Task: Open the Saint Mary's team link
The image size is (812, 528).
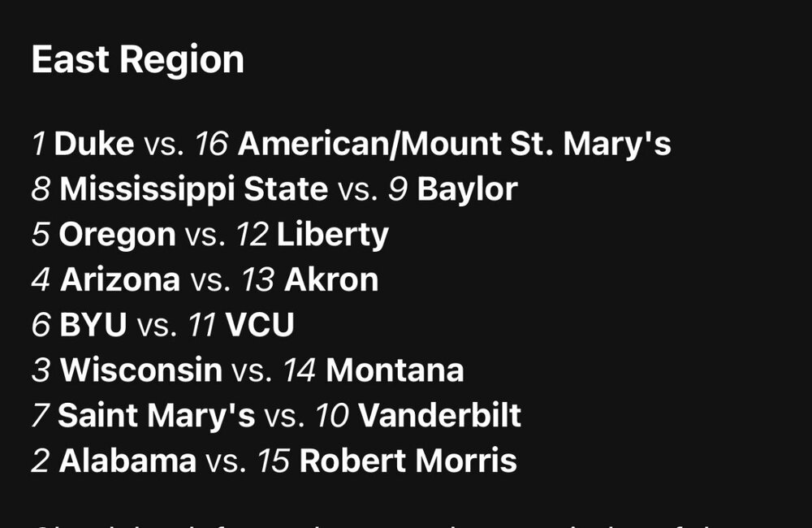Action: click(x=156, y=416)
